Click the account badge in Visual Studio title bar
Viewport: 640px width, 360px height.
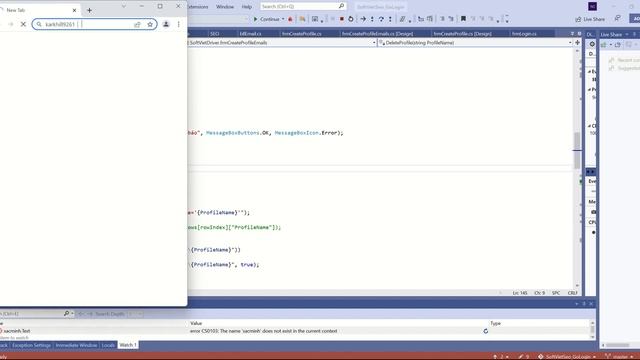point(593,7)
